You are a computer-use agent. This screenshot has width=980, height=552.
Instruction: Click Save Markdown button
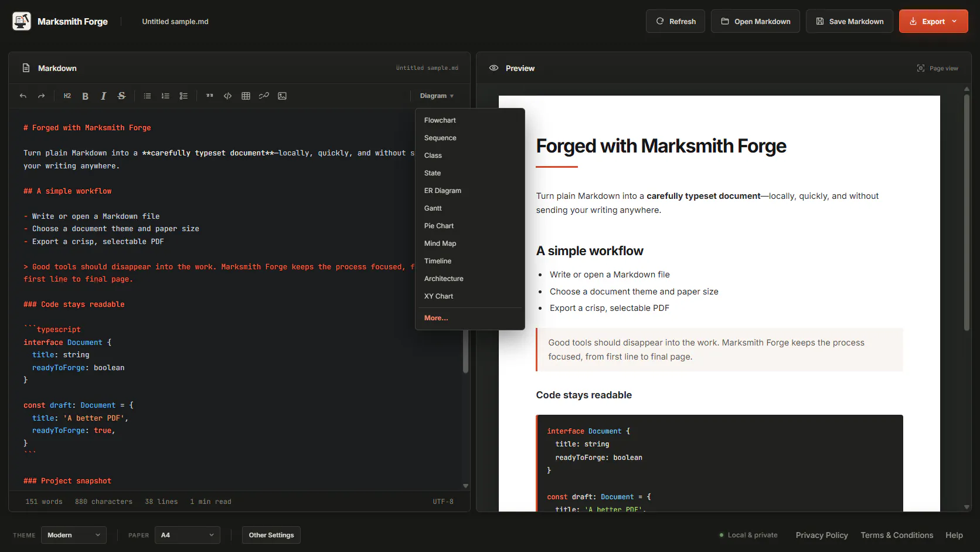pyautogui.click(x=849, y=21)
